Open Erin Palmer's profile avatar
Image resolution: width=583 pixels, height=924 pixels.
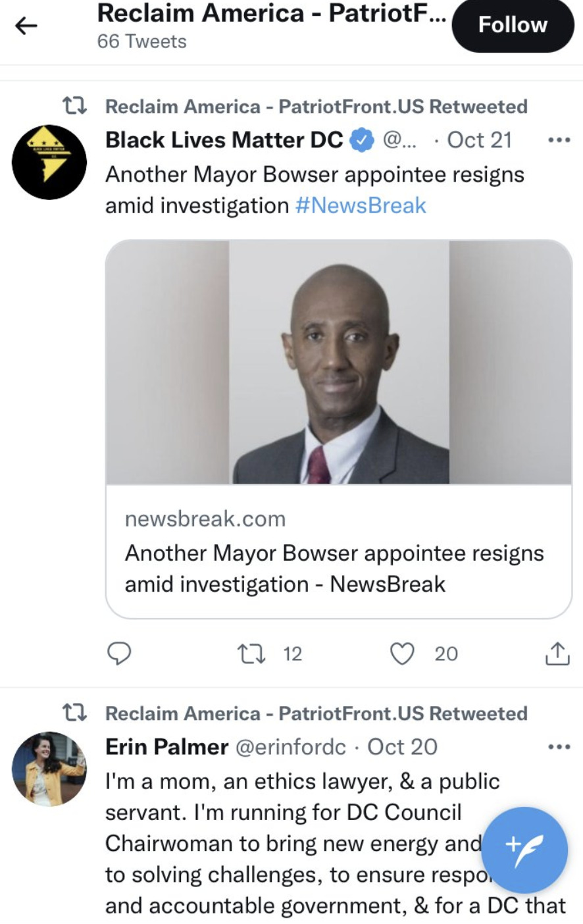tap(49, 769)
